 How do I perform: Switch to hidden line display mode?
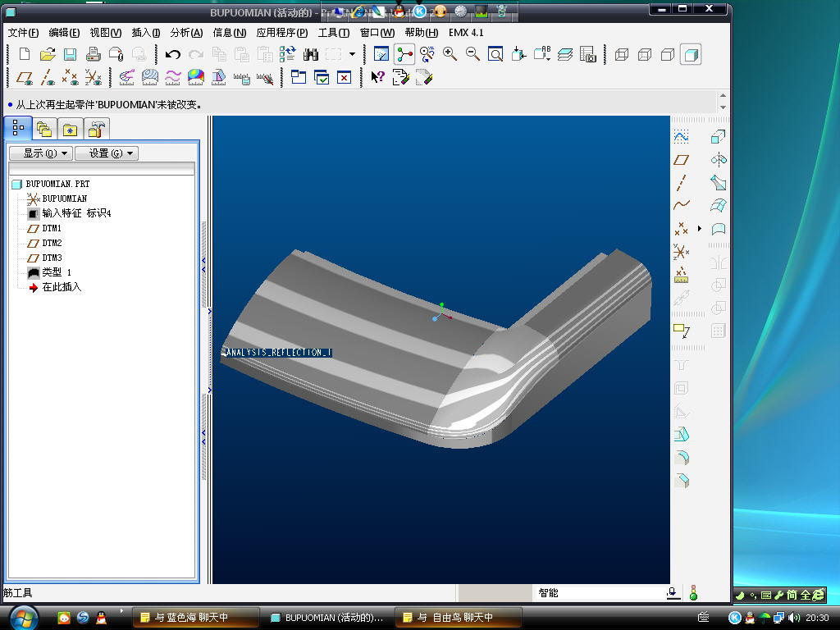pyautogui.click(x=645, y=54)
